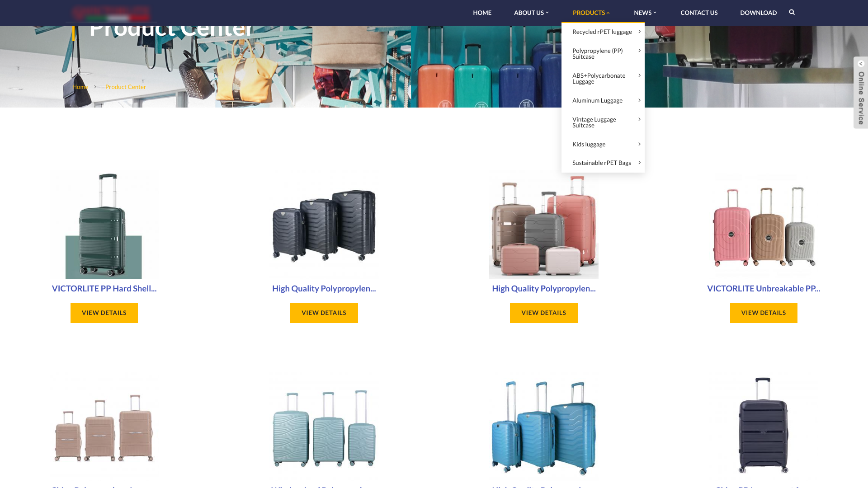Viewport: 868px width, 488px height.
Task: Go to the CONTACT US page
Action: (699, 13)
